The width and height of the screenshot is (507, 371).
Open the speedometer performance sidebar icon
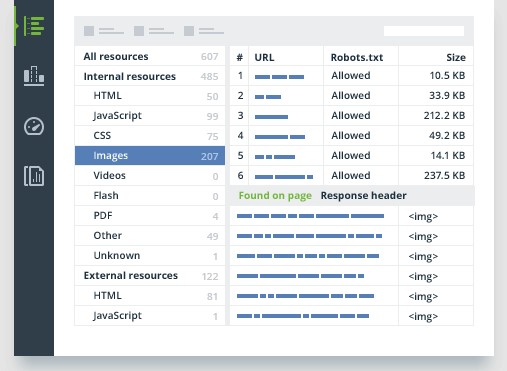pyautogui.click(x=34, y=126)
